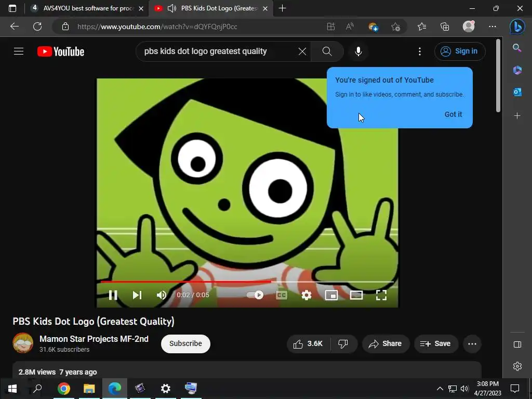This screenshot has height=399, width=532.
Task: Toggle theater mode
Action: [356, 295]
